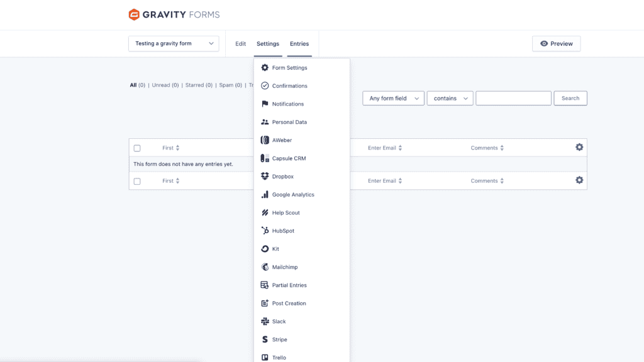The height and width of the screenshot is (362, 644).
Task: Filter entries by All (0)
Action: tap(138, 85)
